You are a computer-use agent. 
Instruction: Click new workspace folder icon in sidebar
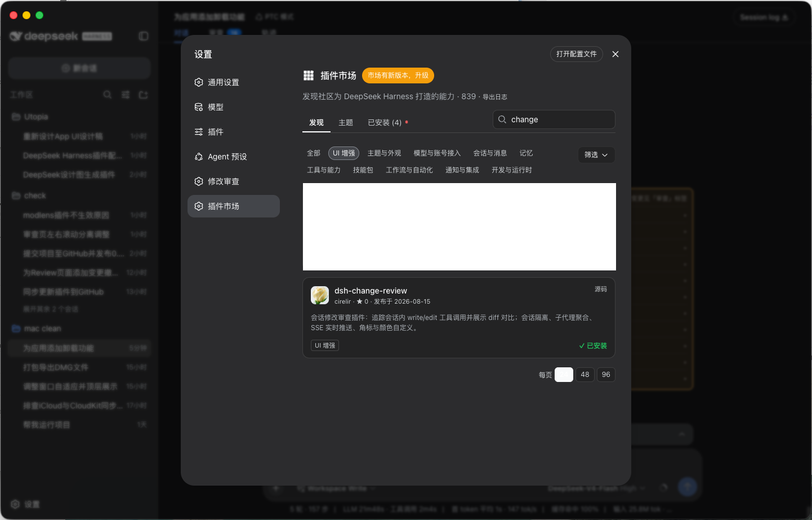[144, 95]
